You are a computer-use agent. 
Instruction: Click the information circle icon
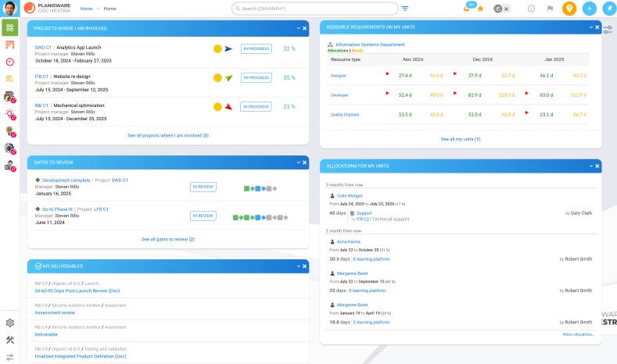[531, 9]
